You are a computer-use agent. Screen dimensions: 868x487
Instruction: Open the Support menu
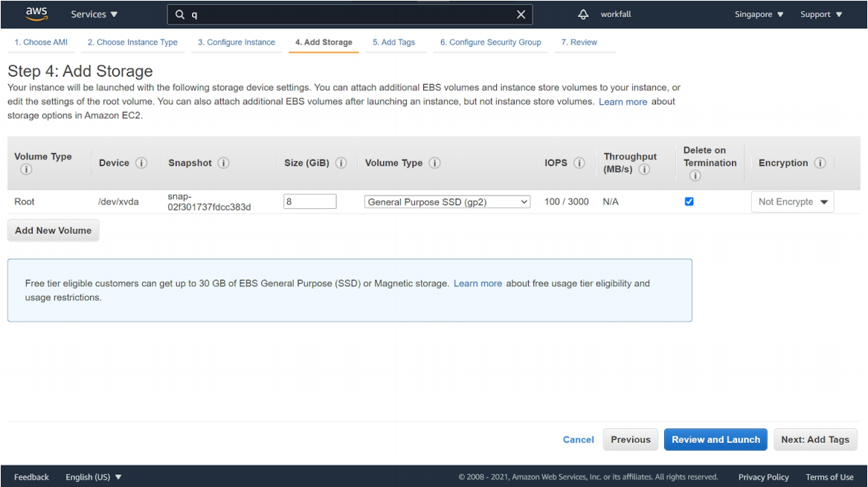pyautogui.click(x=821, y=14)
